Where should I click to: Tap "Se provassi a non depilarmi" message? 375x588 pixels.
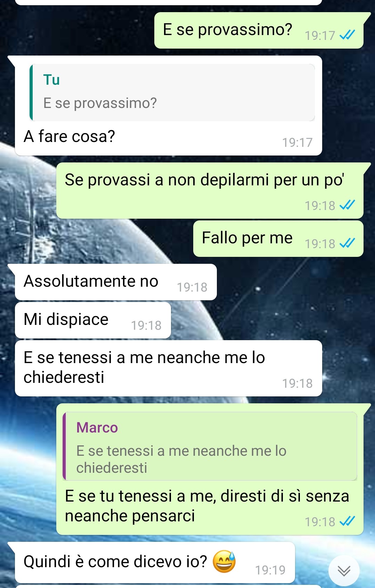click(x=210, y=191)
